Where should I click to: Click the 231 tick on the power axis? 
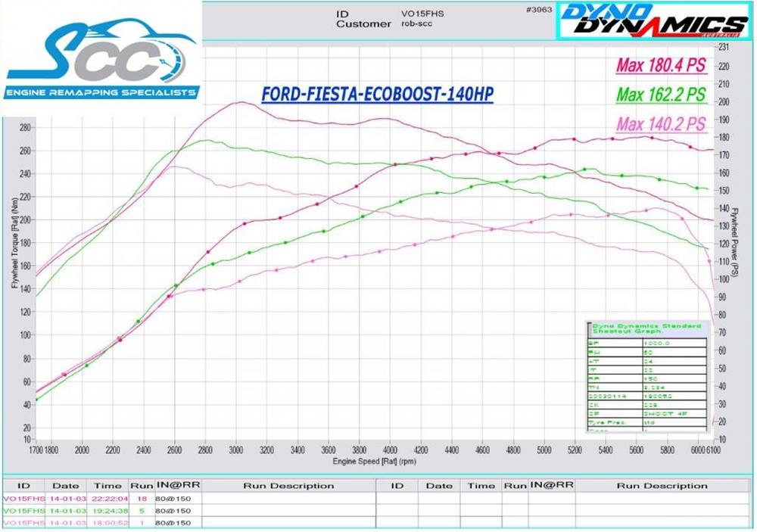(x=723, y=48)
